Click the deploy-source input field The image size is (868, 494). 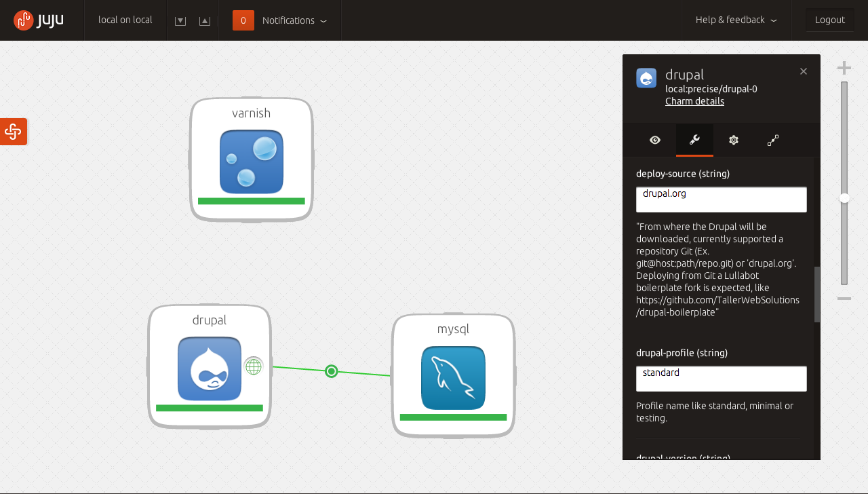722,199
